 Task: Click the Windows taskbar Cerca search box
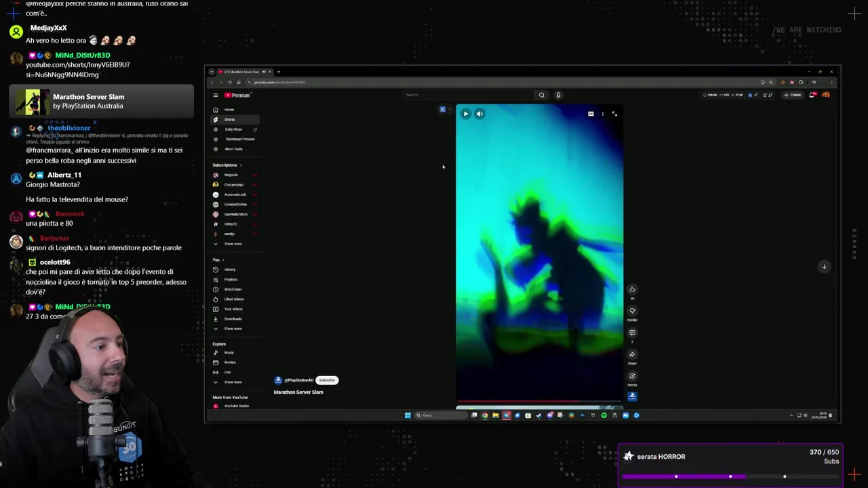[441, 415]
